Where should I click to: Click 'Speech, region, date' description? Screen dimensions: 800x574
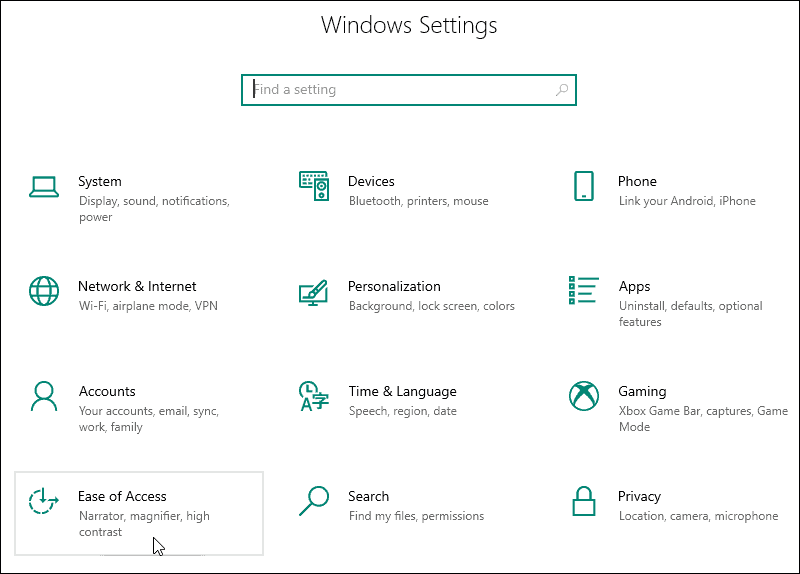(x=403, y=411)
